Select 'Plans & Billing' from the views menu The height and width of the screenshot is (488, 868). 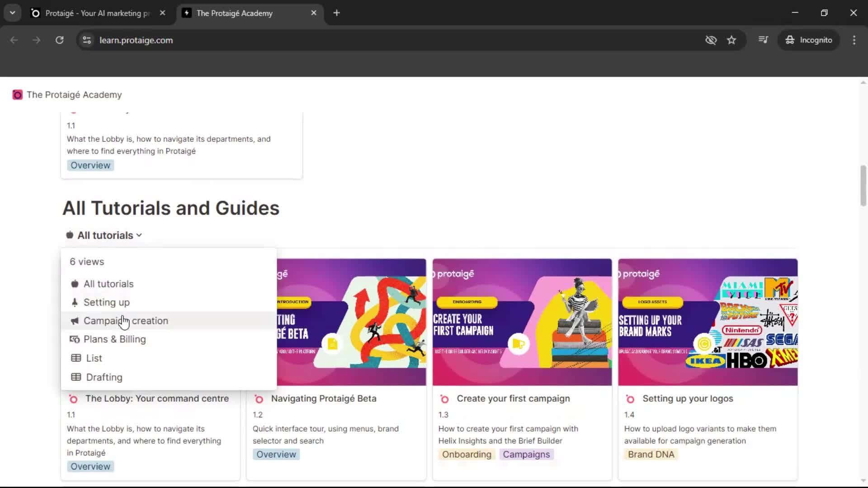point(114,339)
